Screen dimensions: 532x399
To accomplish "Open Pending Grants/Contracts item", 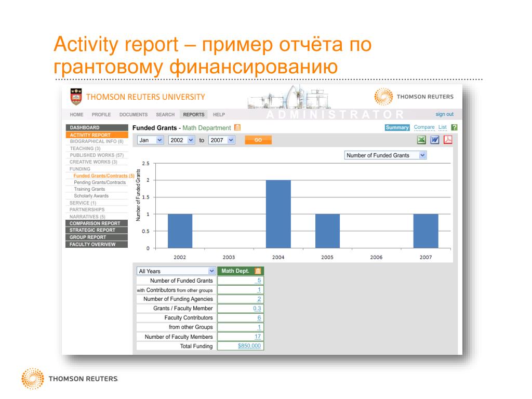I will pyautogui.click(x=100, y=182).
